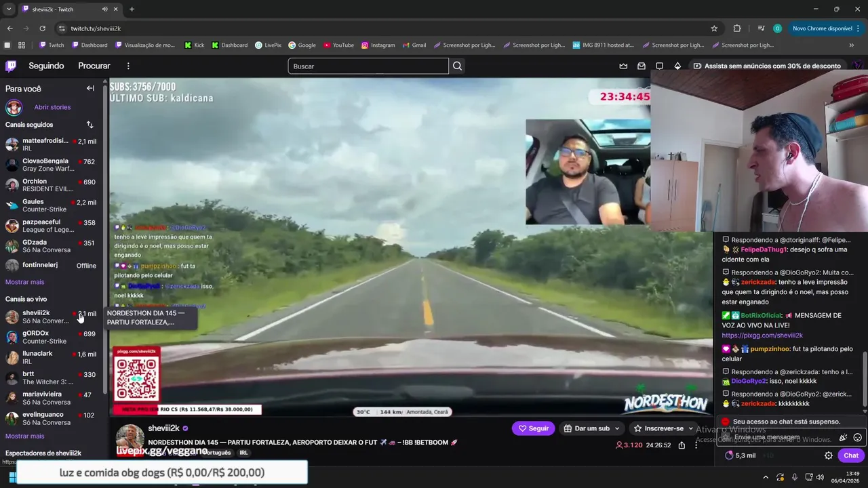Open channel points balance 5,3 mil
868x488 pixels.
740,455
